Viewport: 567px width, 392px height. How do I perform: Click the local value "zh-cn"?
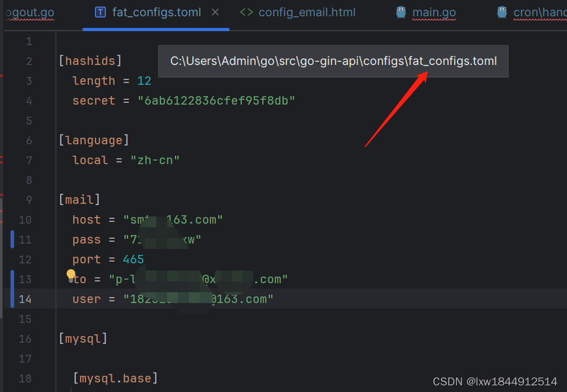tap(155, 160)
